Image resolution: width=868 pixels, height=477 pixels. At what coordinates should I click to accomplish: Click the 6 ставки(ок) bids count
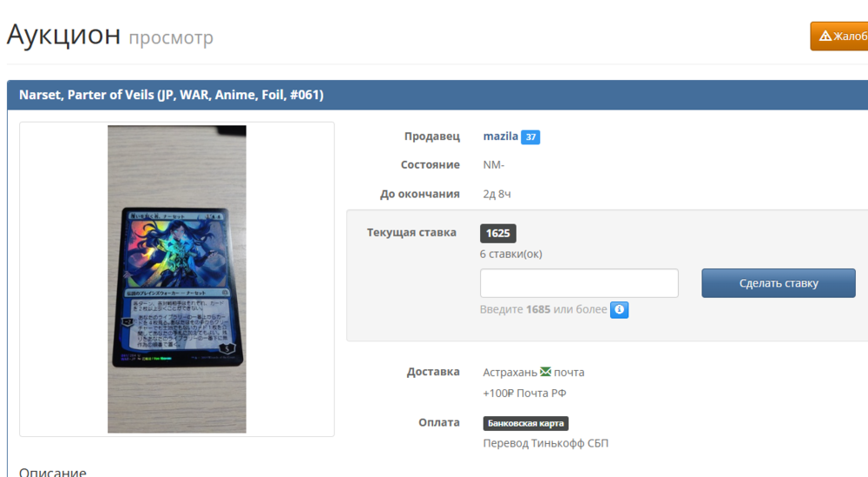(x=511, y=255)
